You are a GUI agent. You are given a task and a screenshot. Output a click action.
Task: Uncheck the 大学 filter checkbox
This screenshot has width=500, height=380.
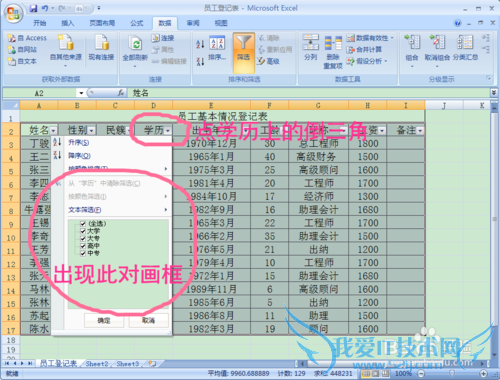pyautogui.click(x=83, y=231)
